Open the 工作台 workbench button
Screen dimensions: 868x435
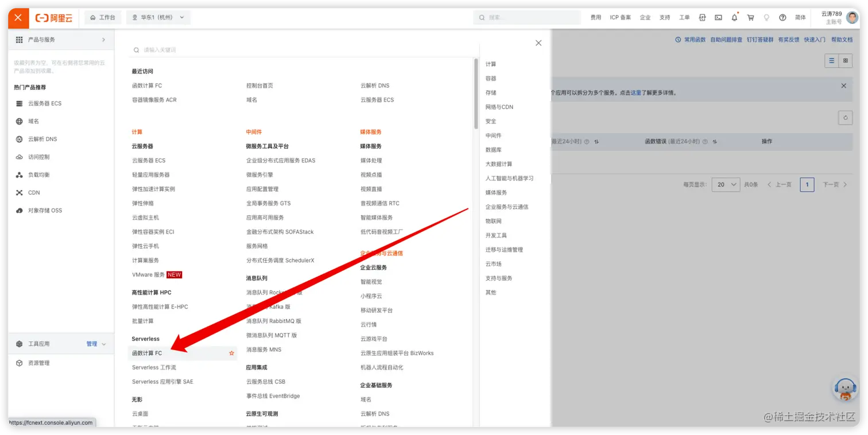point(103,18)
